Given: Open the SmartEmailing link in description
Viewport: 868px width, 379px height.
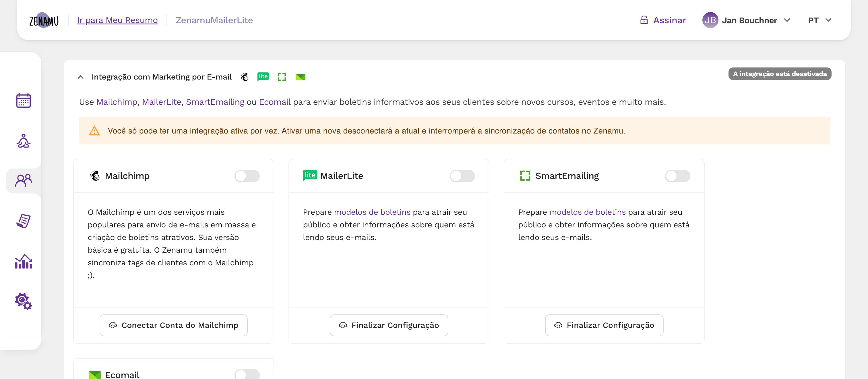Looking at the screenshot, I should pos(215,102).
